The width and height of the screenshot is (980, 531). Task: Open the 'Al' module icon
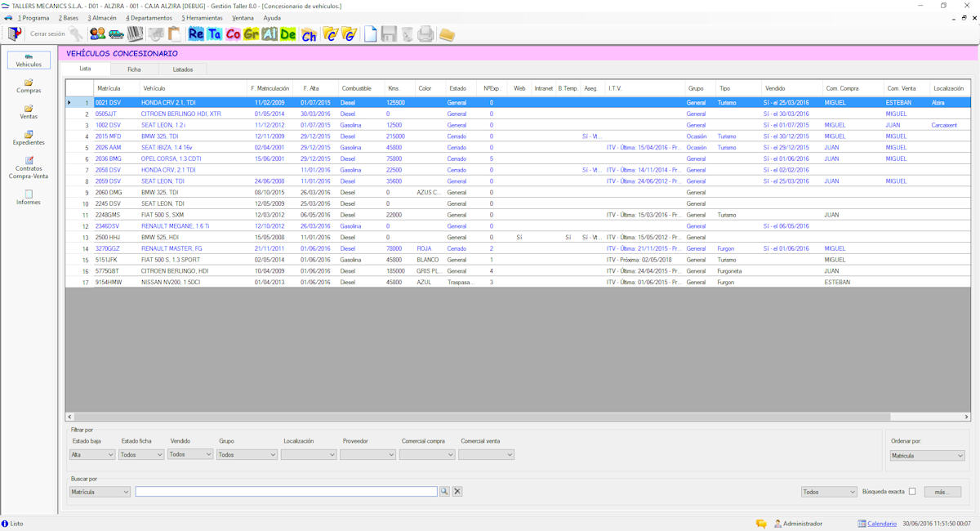(269, 33)
